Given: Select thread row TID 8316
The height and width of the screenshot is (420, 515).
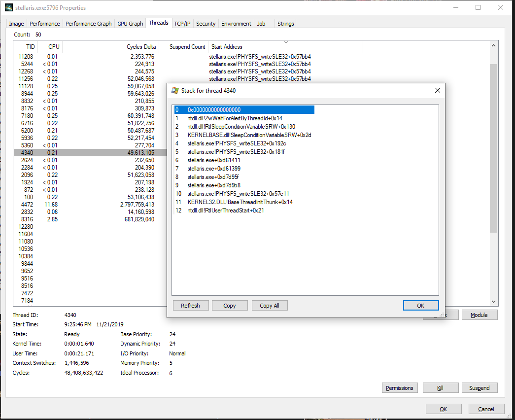Looking at the screenshot, I should pos(90,219).
